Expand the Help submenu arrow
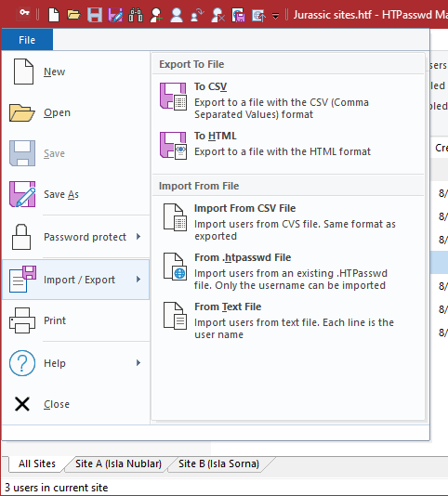The width and height of the screenshot is (448, 496). (138, 363)
